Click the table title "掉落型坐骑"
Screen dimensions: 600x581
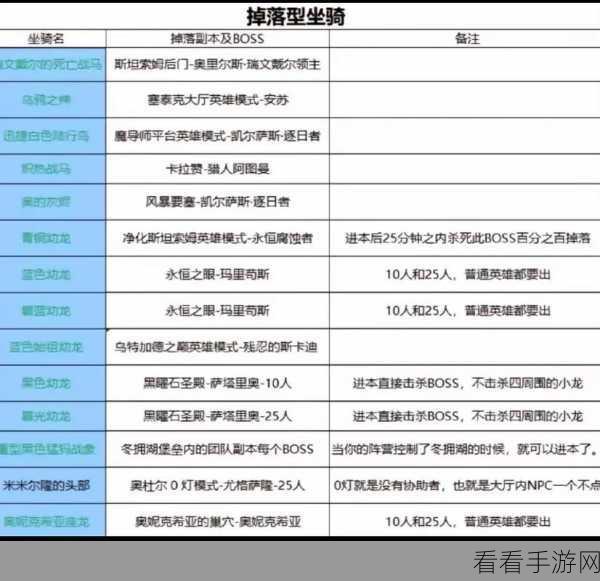(296, 16)
